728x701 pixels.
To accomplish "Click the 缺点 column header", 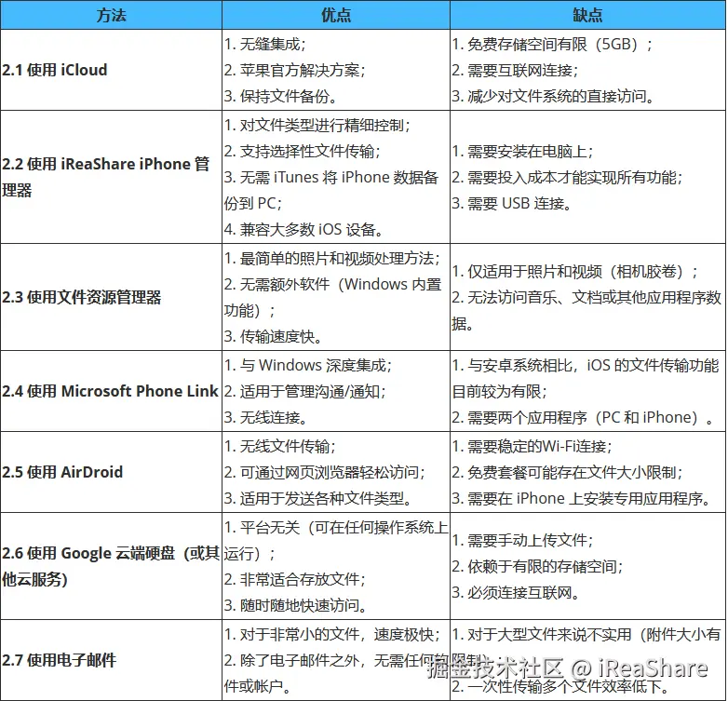I will tap(587, 15).
